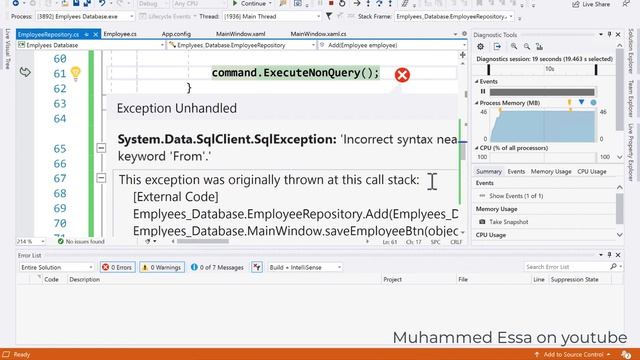Click the thread filter funnel icon

coord(329,16)
